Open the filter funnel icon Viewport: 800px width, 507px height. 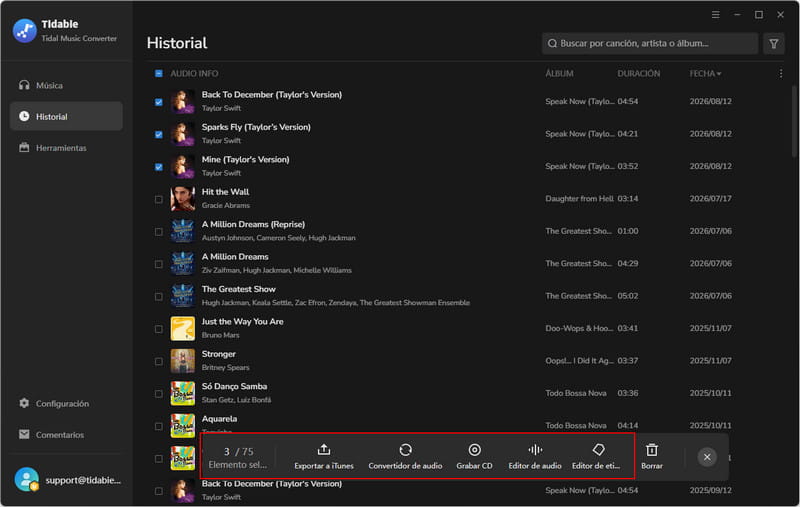click(x=773, y=43)
